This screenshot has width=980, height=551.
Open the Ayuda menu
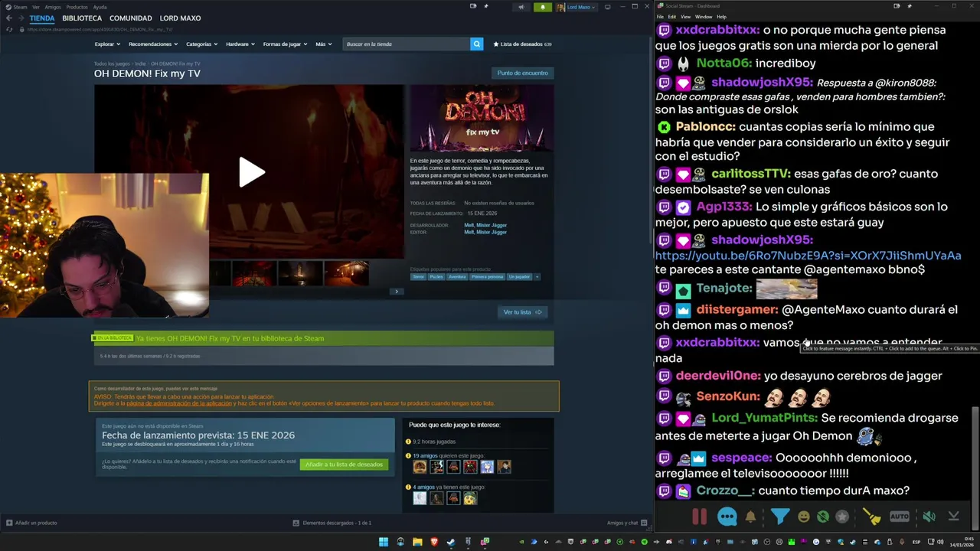click(100, 7)
